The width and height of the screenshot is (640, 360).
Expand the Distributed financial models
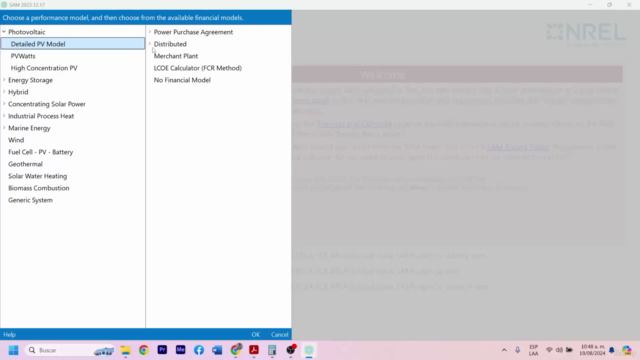[x=150, y=44]
